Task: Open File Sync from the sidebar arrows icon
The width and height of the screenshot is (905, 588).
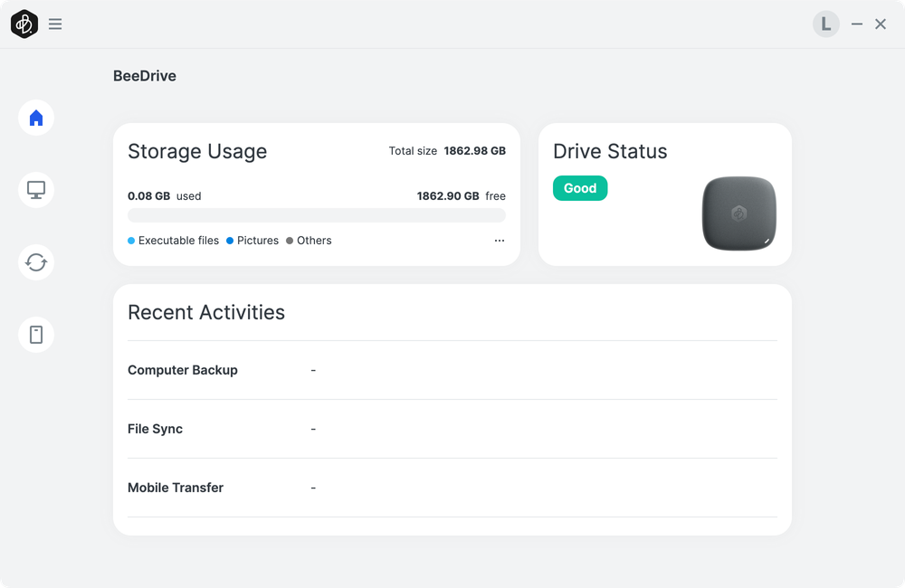Action: tap(36, 262)
